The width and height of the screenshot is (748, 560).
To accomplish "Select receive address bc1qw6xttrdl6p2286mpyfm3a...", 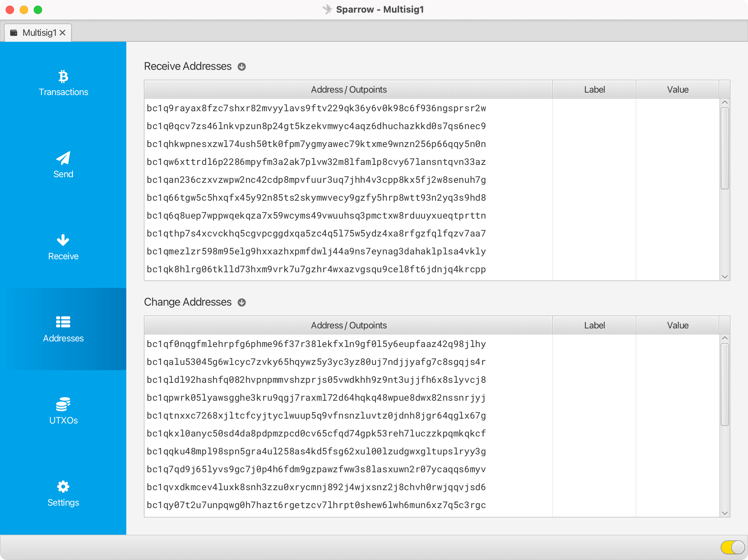I will (x=316, y=162).
